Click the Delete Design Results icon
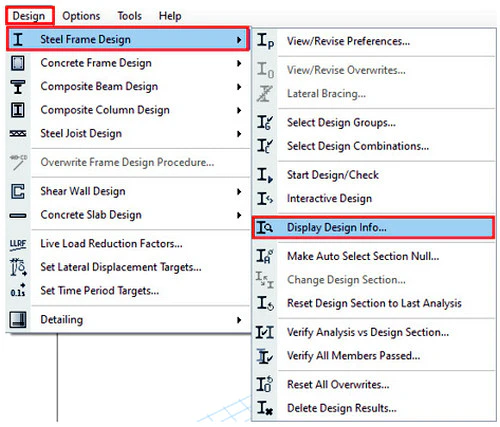500x427 pixels. point(265,408)
